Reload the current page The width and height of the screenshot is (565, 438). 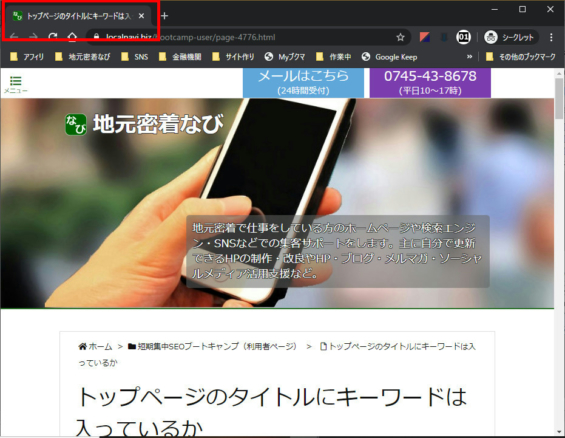(53, 37)
